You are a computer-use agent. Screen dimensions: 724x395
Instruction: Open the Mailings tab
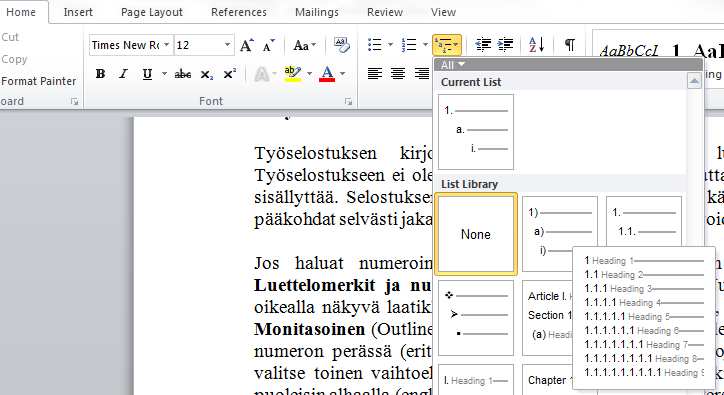pos(317,12)
